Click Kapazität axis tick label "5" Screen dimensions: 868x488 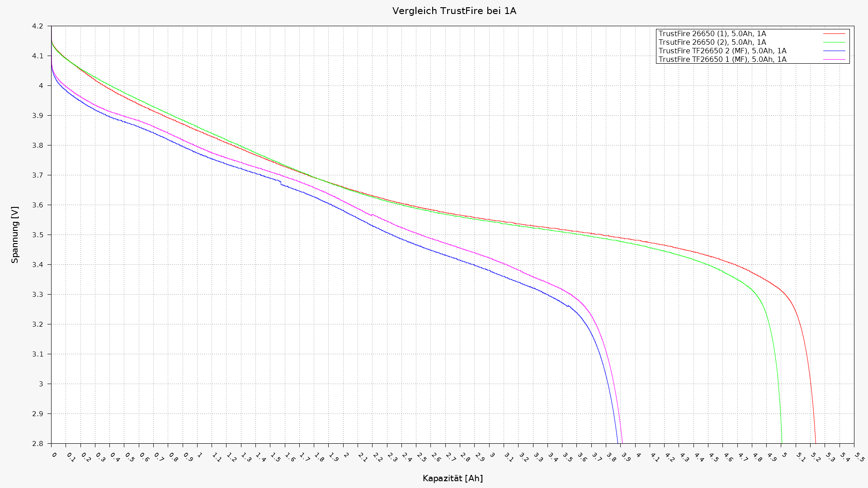click(784, 455)
